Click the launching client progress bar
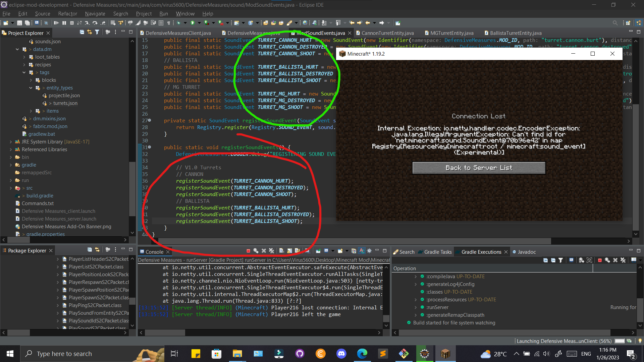Image resolution: width=644 pixels, height=362 pixels. (x=619, y=341)
